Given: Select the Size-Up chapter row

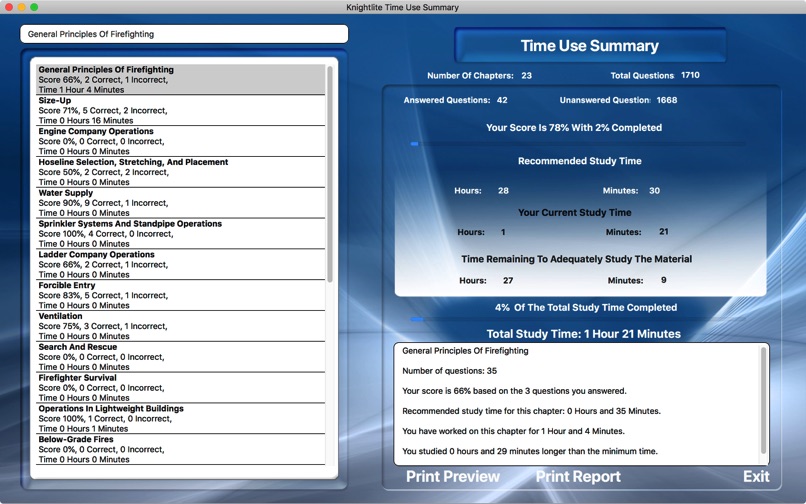Looking at the screenshot, I should pyautogui.click(x=180, y=110).
